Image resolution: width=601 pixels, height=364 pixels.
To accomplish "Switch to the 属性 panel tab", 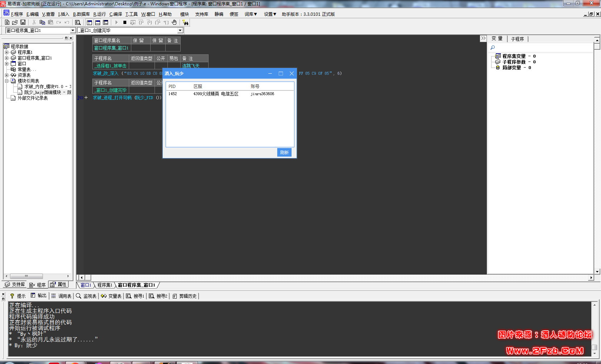I will 58,285.
